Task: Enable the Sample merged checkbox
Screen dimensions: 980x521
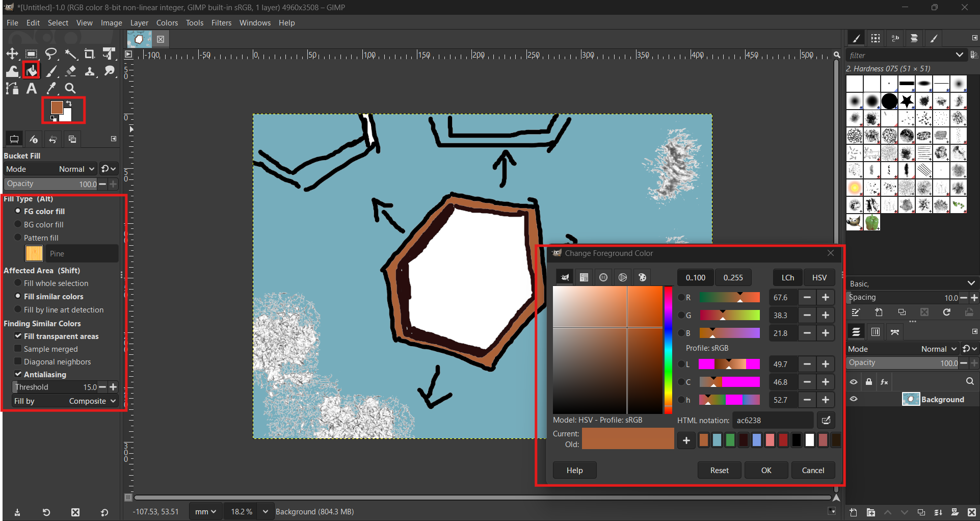Action: point(18,349)
